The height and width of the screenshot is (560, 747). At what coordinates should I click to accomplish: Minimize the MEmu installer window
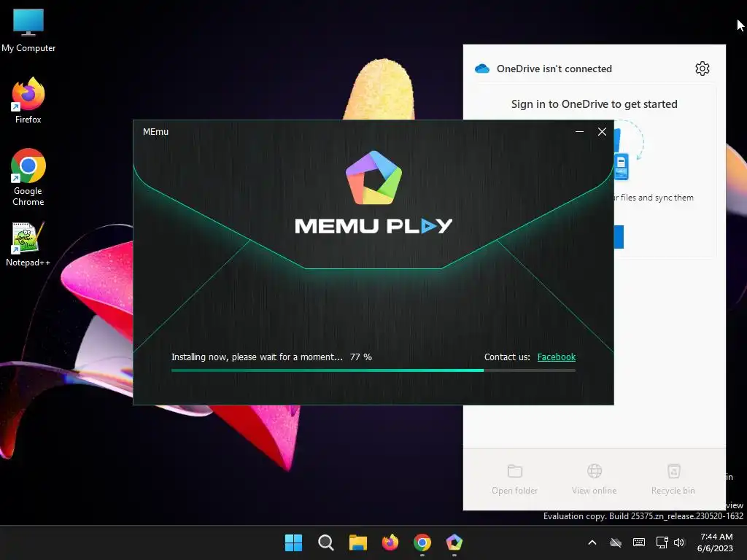[579, 132]
